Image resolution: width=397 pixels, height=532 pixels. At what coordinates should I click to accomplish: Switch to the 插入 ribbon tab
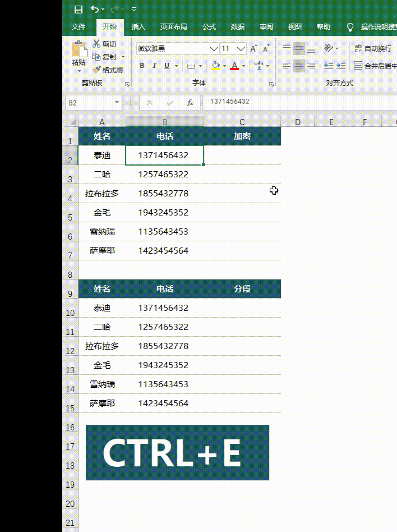tap(138, 27)
